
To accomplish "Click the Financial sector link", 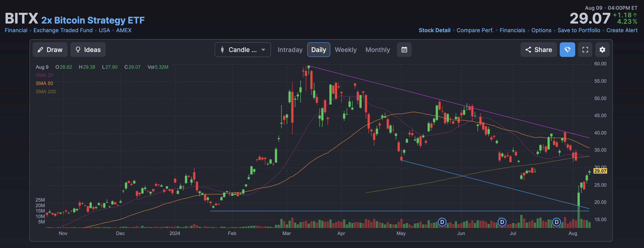I will click(16, 30).
